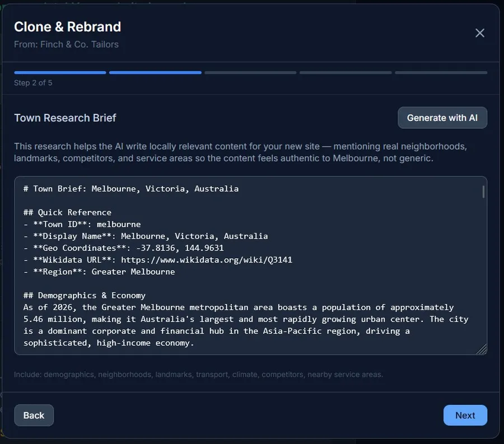Click the Include: demographics hint text

click(198, 374)
